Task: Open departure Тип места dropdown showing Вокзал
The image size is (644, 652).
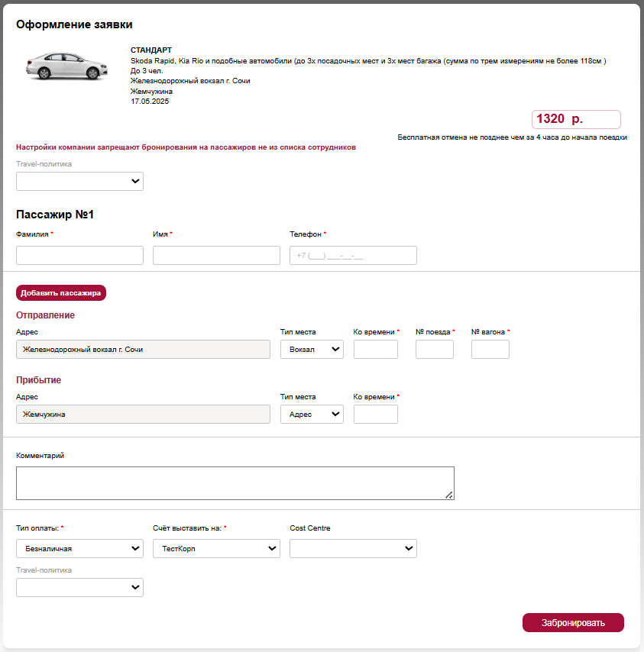Action: [x=312, y=350]
